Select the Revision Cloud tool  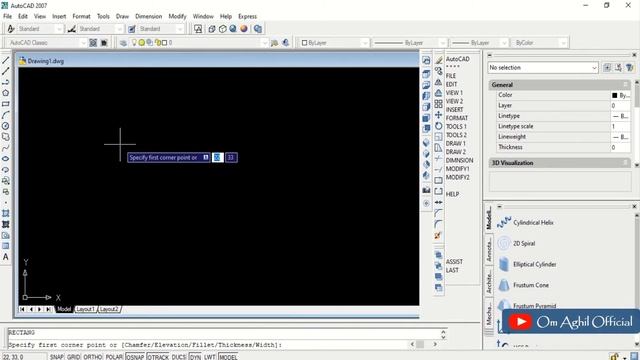6,137
